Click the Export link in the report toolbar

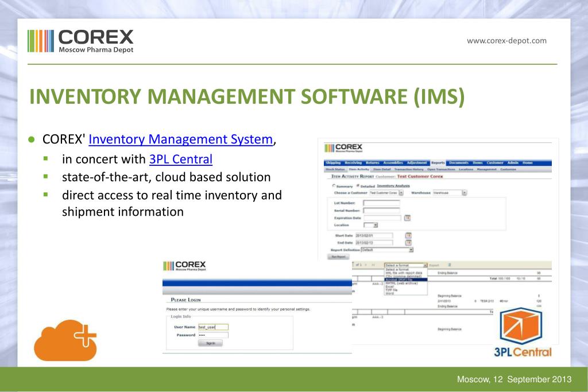tap(434, 265)
